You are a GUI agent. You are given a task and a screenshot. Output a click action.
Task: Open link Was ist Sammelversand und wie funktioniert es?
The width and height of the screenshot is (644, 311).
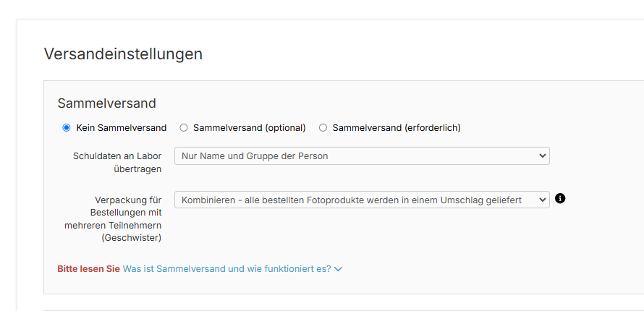tap(232, 269)
